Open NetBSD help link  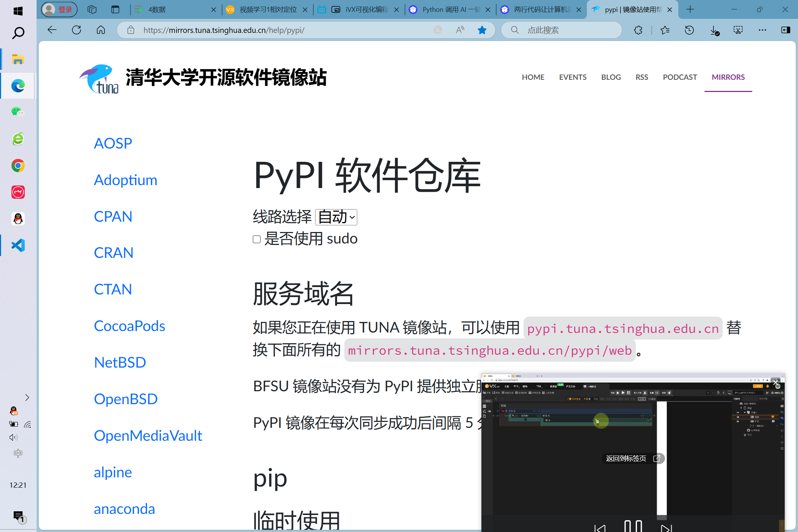coord(120,362)
